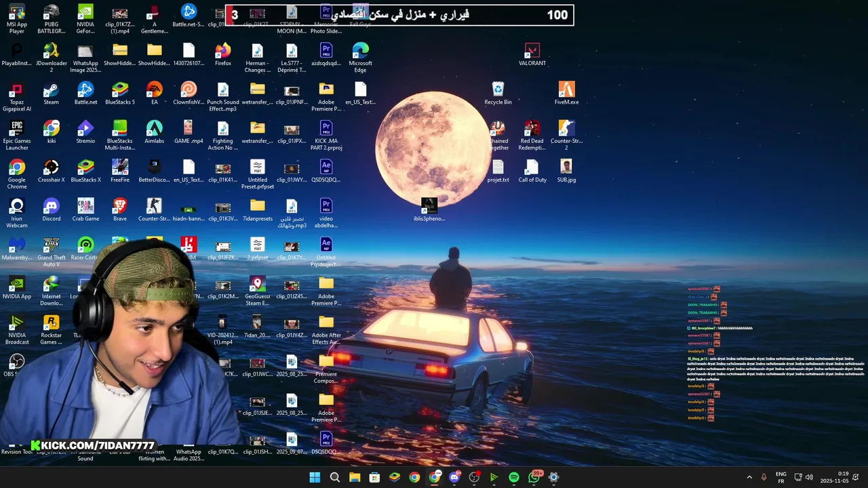The height and width of the screenshot is (488, 868).
Task: Open the Firefox desktop shortcut
Action: tap(223, 55)
